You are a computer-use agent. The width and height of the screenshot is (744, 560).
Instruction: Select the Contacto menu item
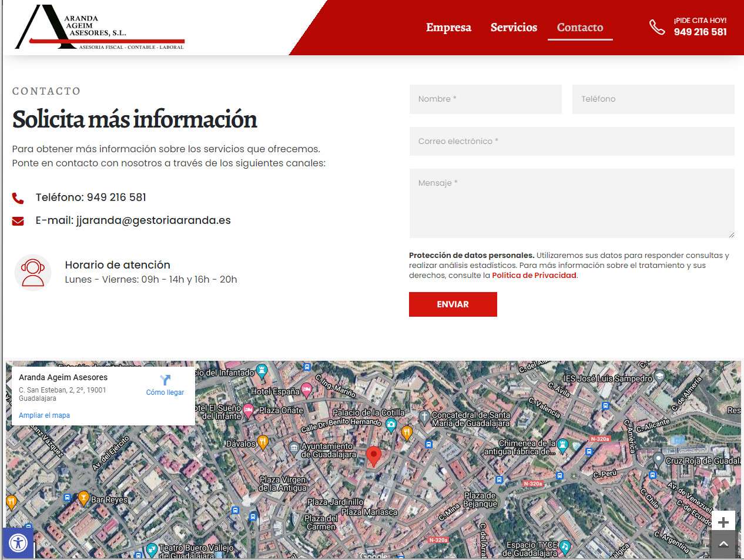(x=580, y=28)
